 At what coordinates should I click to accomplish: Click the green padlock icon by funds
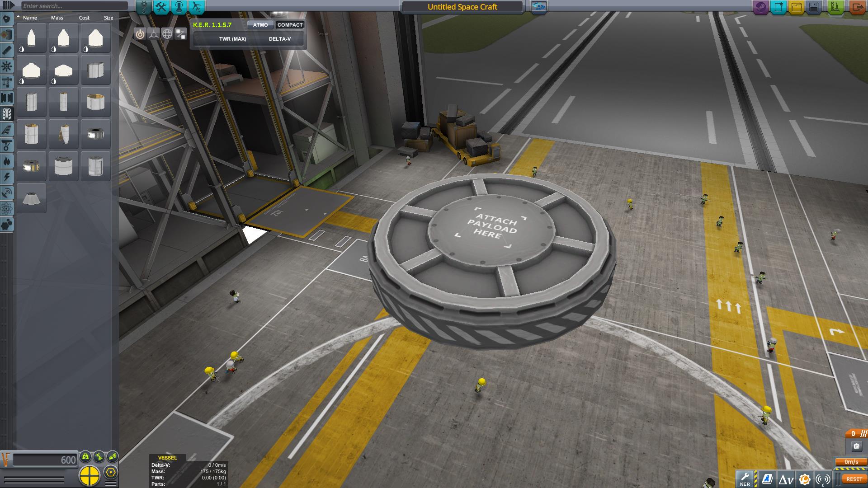pos(85,457)
